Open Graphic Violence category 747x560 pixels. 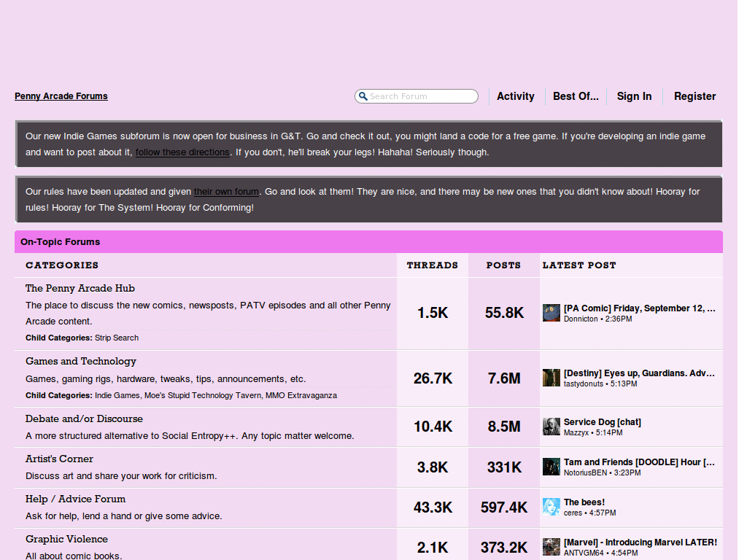coord(66,539)
